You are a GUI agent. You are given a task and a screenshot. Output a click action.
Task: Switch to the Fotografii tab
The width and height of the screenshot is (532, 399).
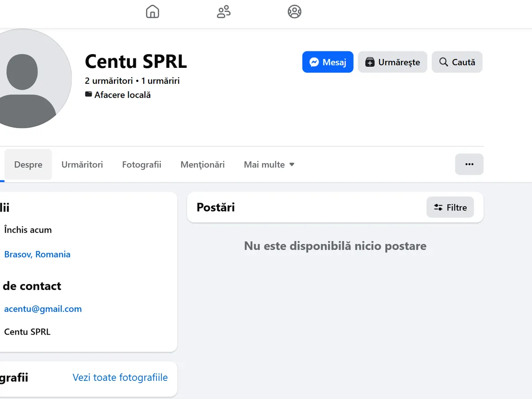pyautogui.click(x=141, y=164)
